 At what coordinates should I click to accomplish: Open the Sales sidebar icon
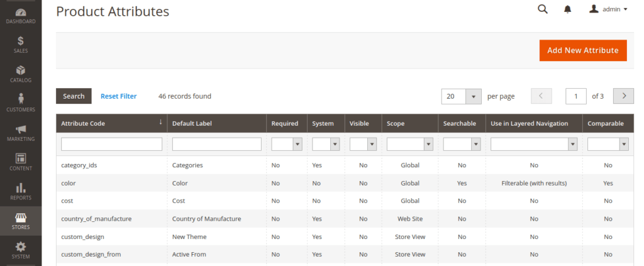[x=21, y=45]
